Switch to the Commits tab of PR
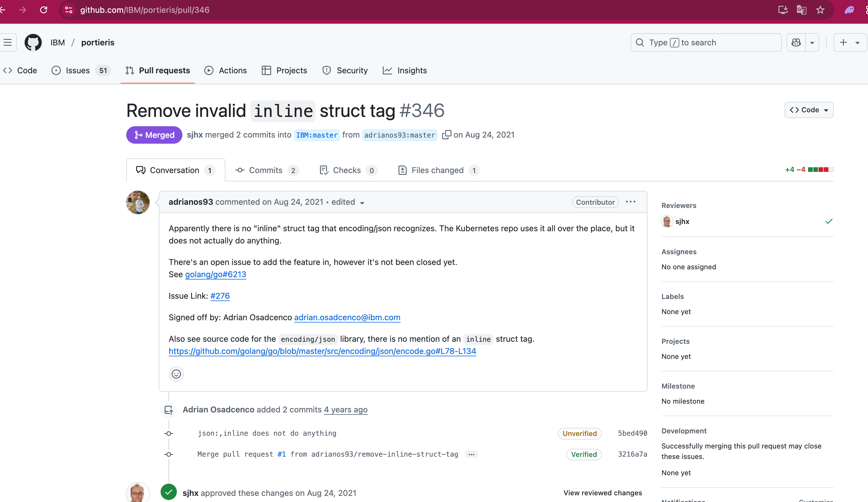 tap(267, 170)
